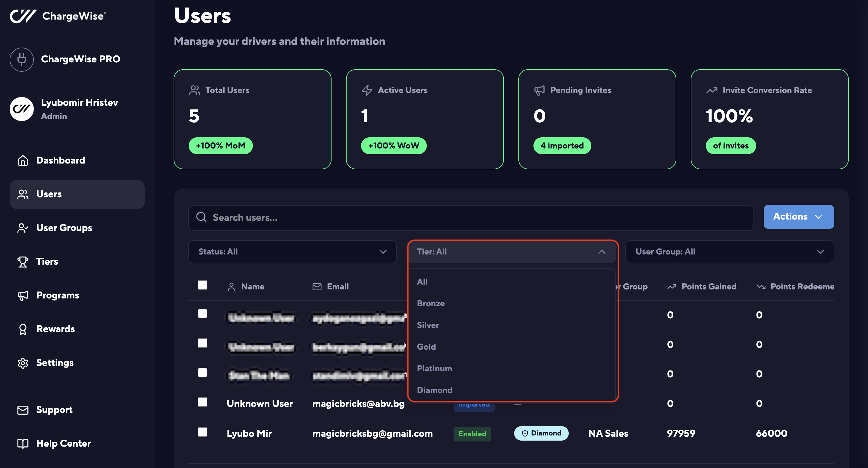Screen dimensions: 868x468
Task: Toggle the select-all users checkbox
Action: coord(203,285)
